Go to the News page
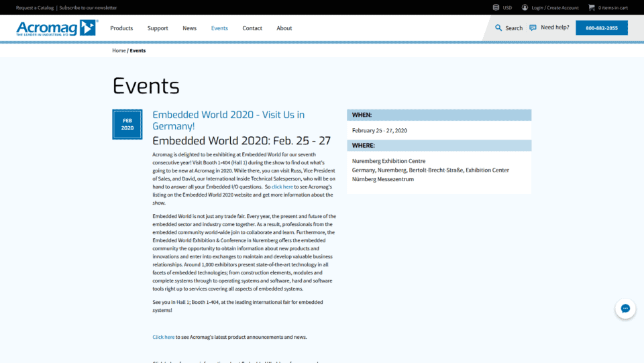The height and width of the screenshot is (363, 644). (189, 28)
